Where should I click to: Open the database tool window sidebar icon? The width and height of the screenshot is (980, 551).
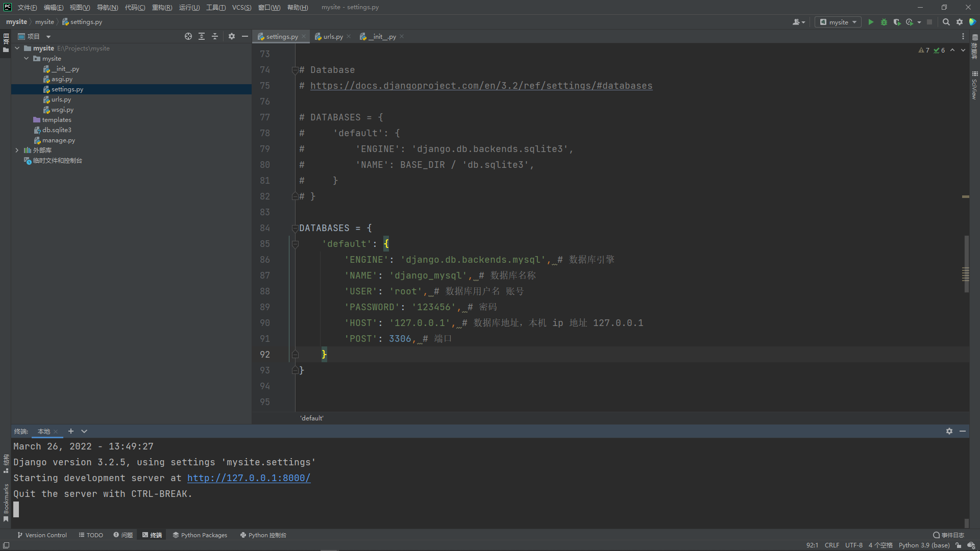click(974, 46)
